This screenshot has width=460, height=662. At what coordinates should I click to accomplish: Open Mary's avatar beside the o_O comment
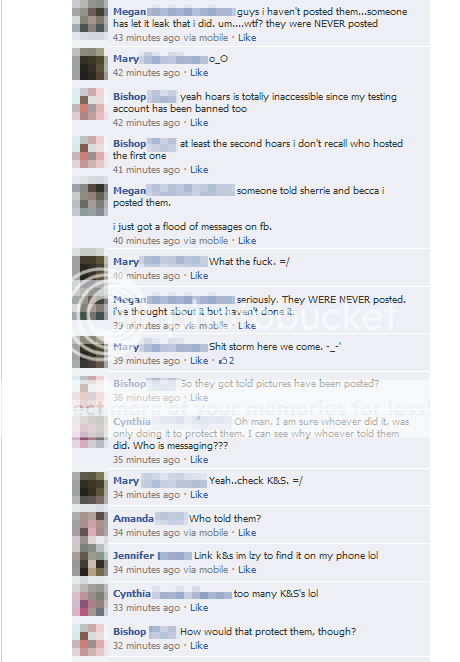point(90,64)
